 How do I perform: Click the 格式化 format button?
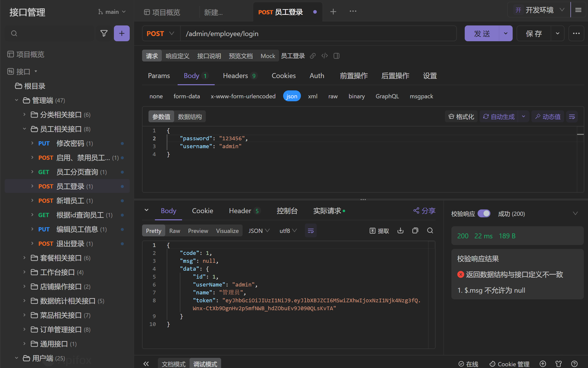(461, 117)
